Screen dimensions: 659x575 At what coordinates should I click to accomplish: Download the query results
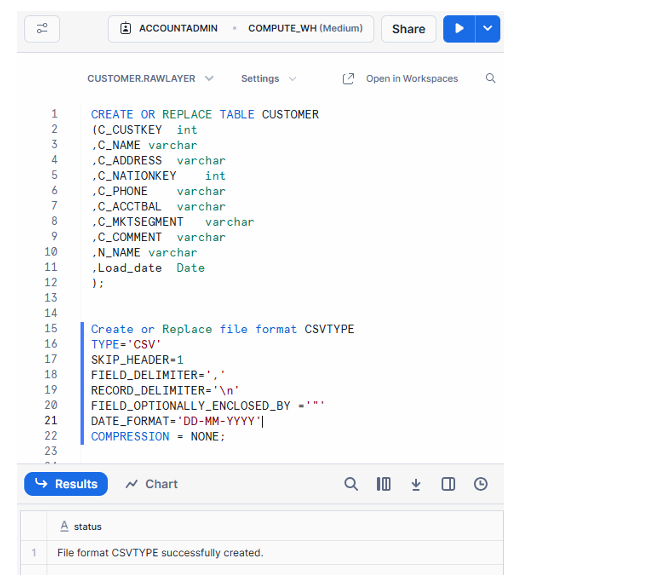tap(416, 484)
